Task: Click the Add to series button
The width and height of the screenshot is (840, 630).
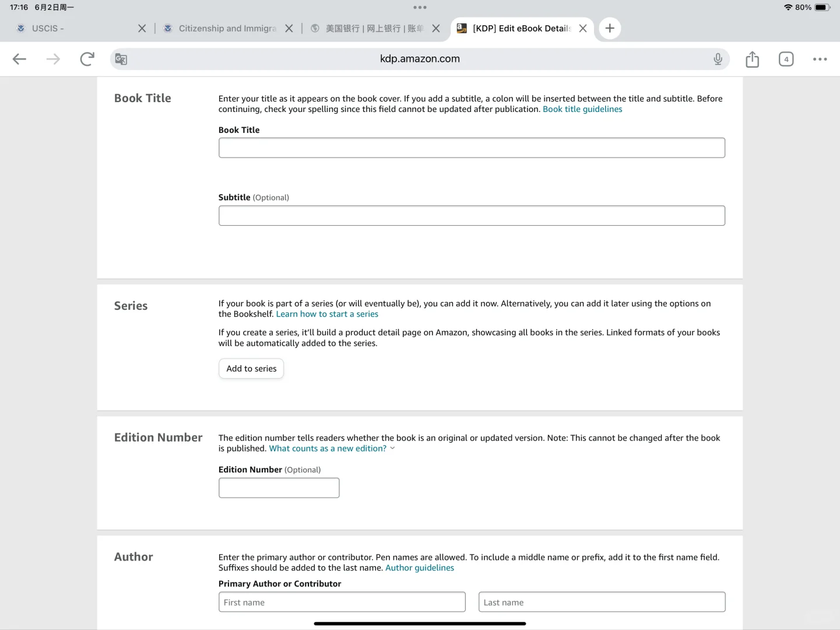Action: coord(251,369)
